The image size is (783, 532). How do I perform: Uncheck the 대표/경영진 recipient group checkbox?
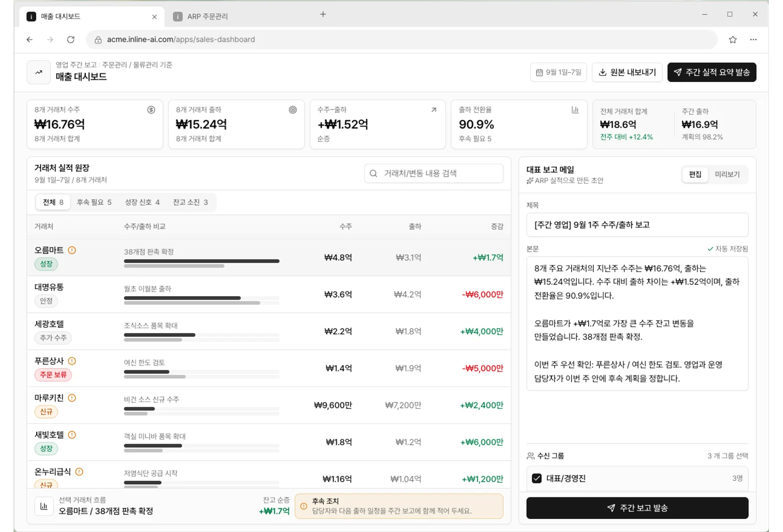537,478
